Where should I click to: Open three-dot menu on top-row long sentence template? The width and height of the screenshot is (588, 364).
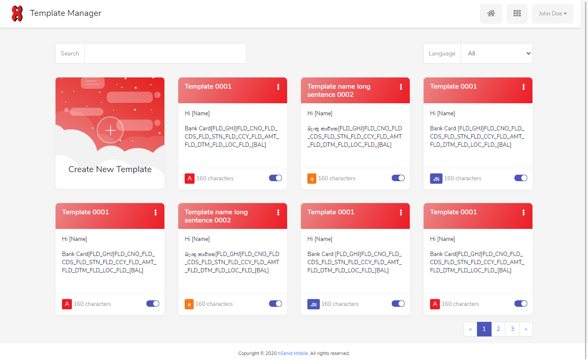(x=401, y=87)
